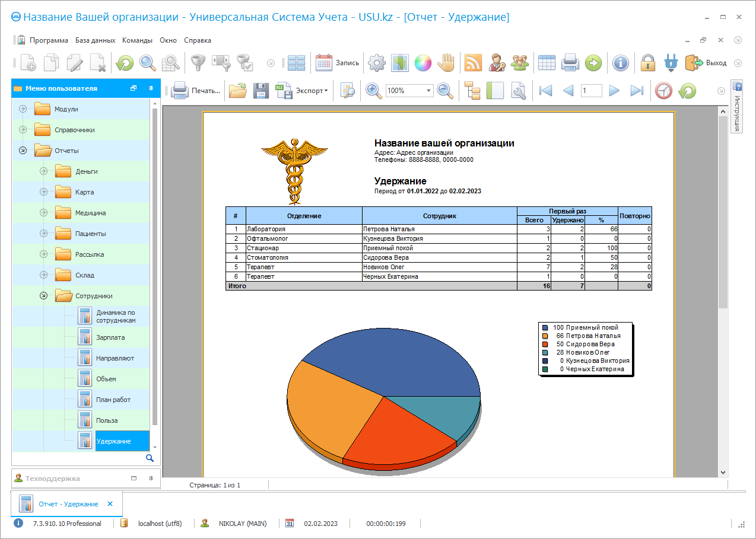Image resolution: width=756 pixels, height=539 pixels.
Task: Click the red clock icon
Action: tap(664, 91)
